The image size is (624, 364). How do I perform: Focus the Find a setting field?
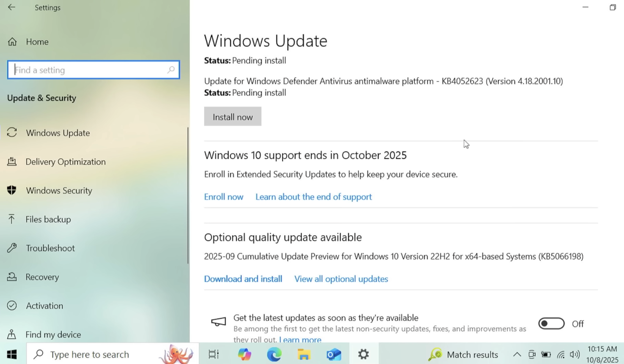click(90, 70)
